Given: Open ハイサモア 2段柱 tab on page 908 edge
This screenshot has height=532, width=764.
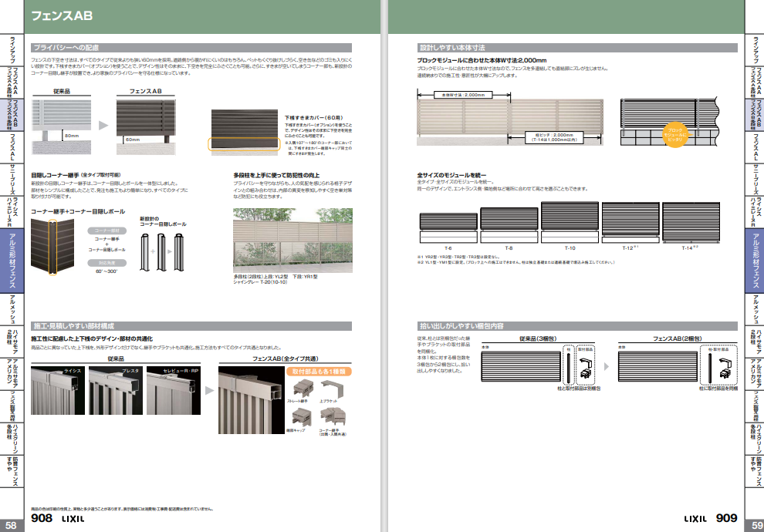Looking at the screenshot, I should (x=12, y=342).
